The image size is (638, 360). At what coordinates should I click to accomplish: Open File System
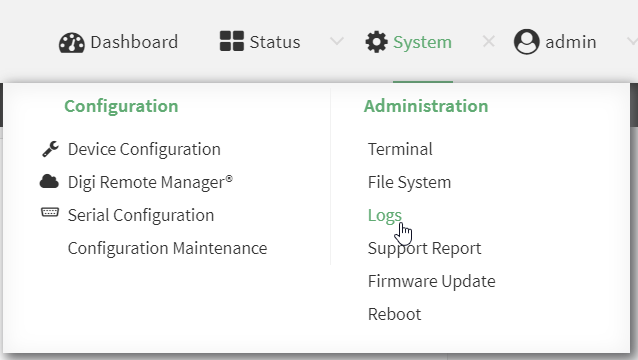pyautogui.click(x=409, y=182)
